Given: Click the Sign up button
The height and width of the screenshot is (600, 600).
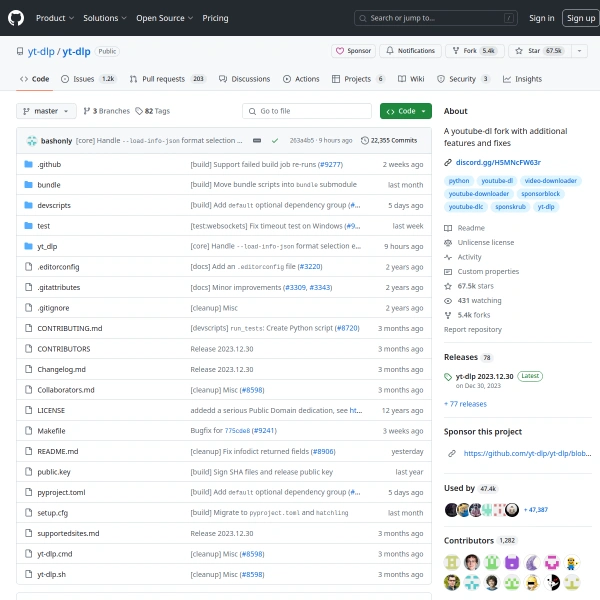Looking at the screenshot, I should pyautogui.click(x=579, y=18).
